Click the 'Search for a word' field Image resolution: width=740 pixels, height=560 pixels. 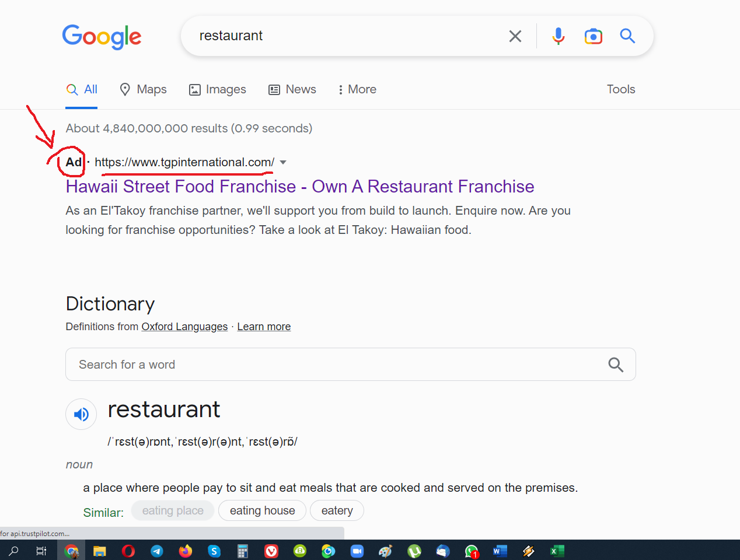pyautogui.click(x=333, y=365)
